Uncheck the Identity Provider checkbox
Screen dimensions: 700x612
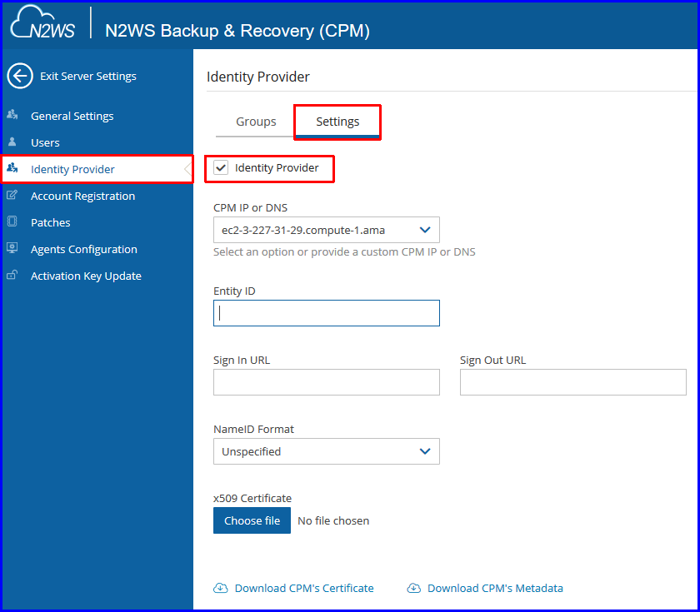tap(221, 167)
